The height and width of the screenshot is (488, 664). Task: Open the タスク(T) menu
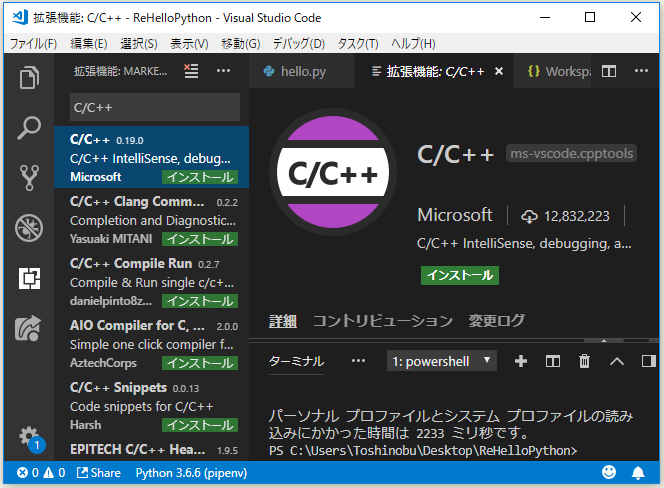358,44
